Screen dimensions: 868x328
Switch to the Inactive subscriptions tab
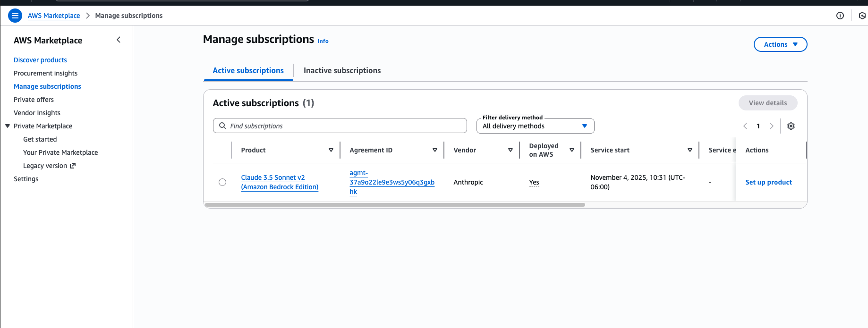[342, 70]
